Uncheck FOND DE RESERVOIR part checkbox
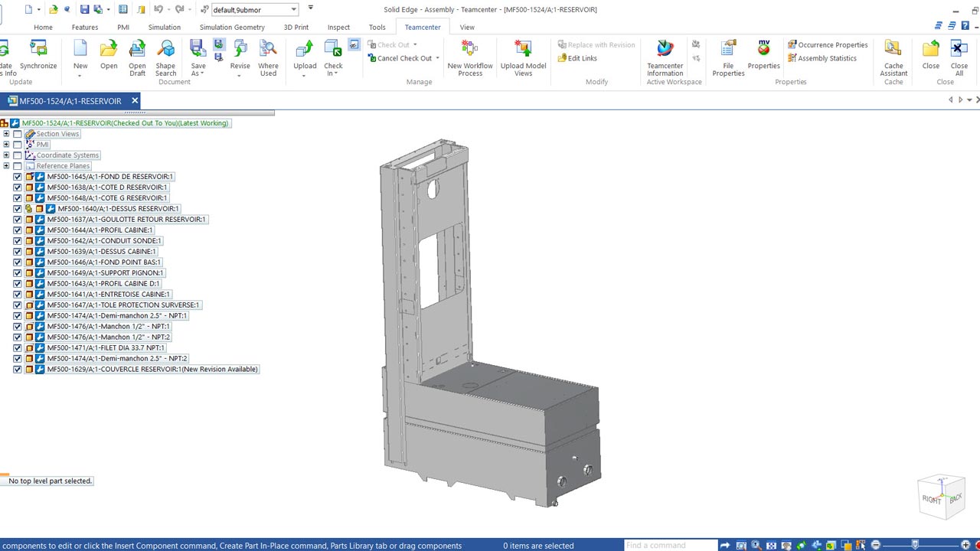980x551 pixels. 18,177
